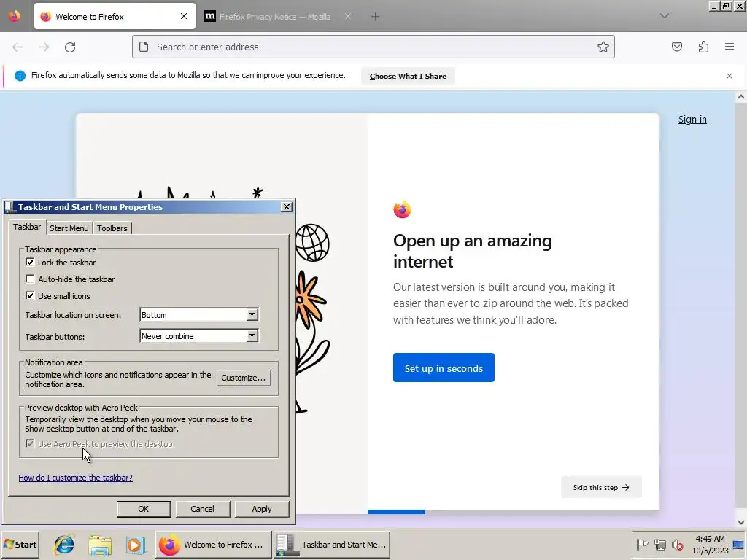This screenshot has width=747, height=560.
Task: Click the Set up in seconds button
Action: pos(444,367)
